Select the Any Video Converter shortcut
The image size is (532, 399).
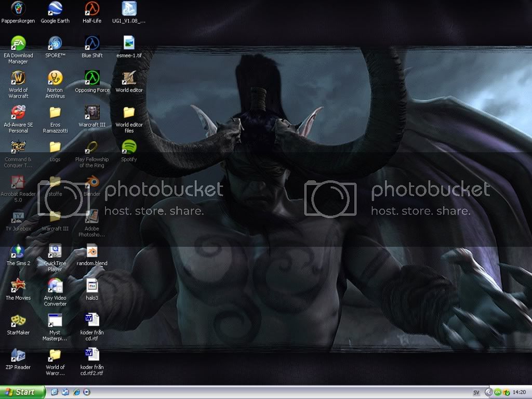coord(55,292)
